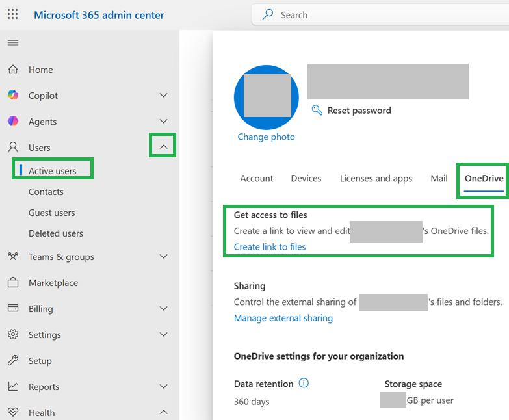The image size is (509, 420).
Task: Click the Home house icon
Action: point(13,69)
